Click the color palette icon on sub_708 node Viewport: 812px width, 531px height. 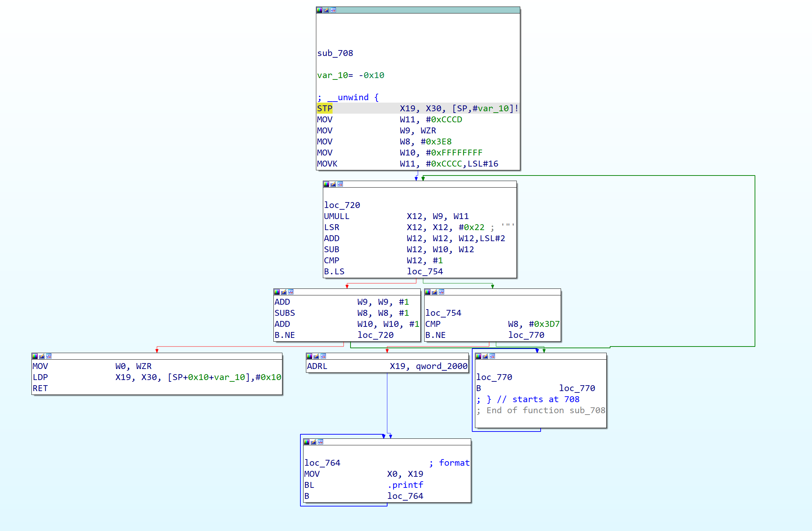[319, 10]
